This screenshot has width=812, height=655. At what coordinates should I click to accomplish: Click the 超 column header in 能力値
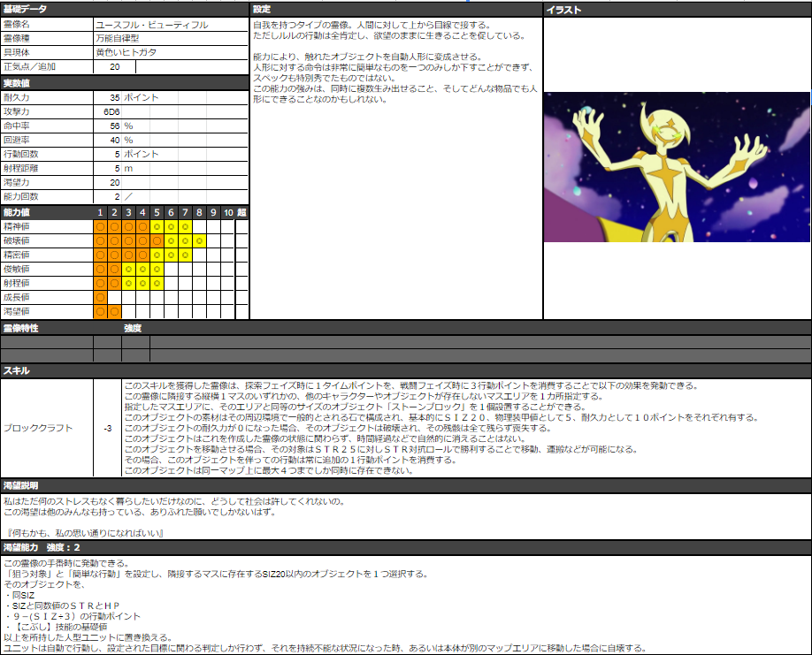tap(241, 212)
